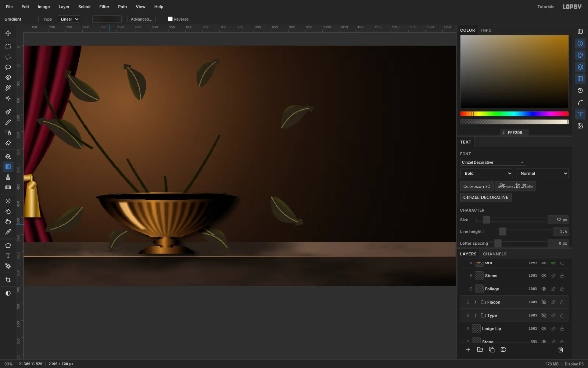
Task: Click the Advanced... gradient button
Action: tap(141, 19)
